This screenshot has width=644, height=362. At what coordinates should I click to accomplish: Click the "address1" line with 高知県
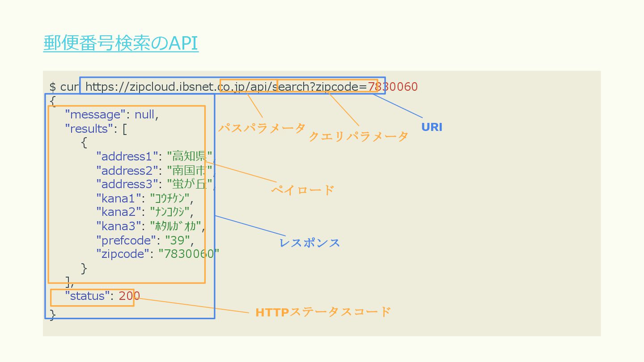point(156,156)
